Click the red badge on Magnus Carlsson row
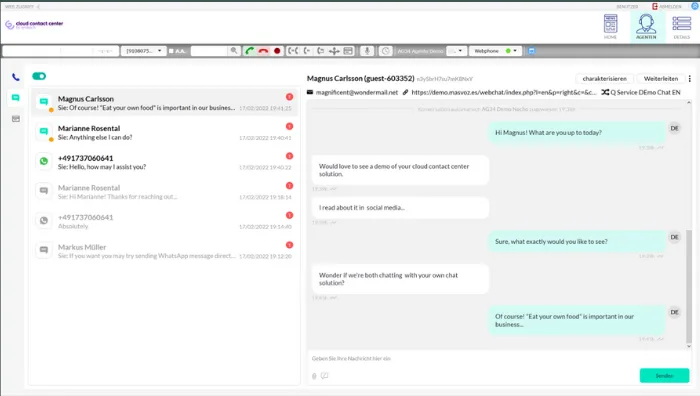This screenshot has width=700, height=396. (x=289, y=97)
